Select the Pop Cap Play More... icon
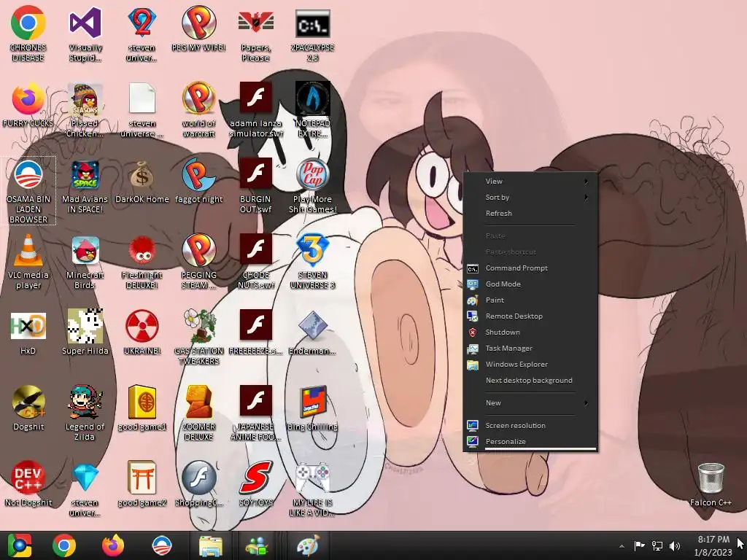Screen dimensions: 747x560 312,175
